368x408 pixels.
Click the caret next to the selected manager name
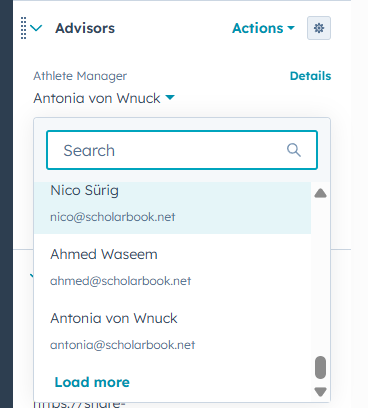[x=170, y=97]
